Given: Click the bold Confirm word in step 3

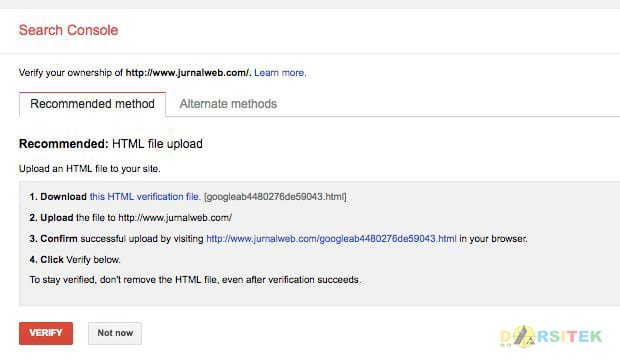Looking at the screenshot, I should [x=59, y=239].
